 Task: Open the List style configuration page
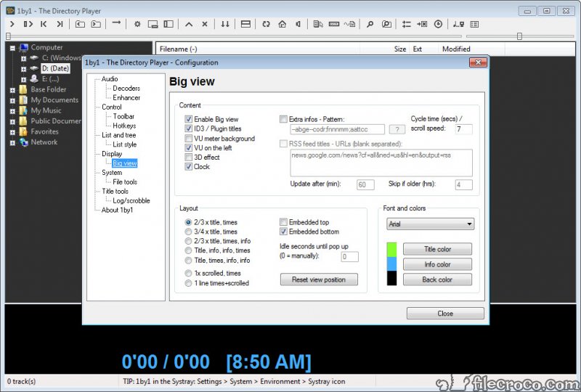click(x=124, y=144)
